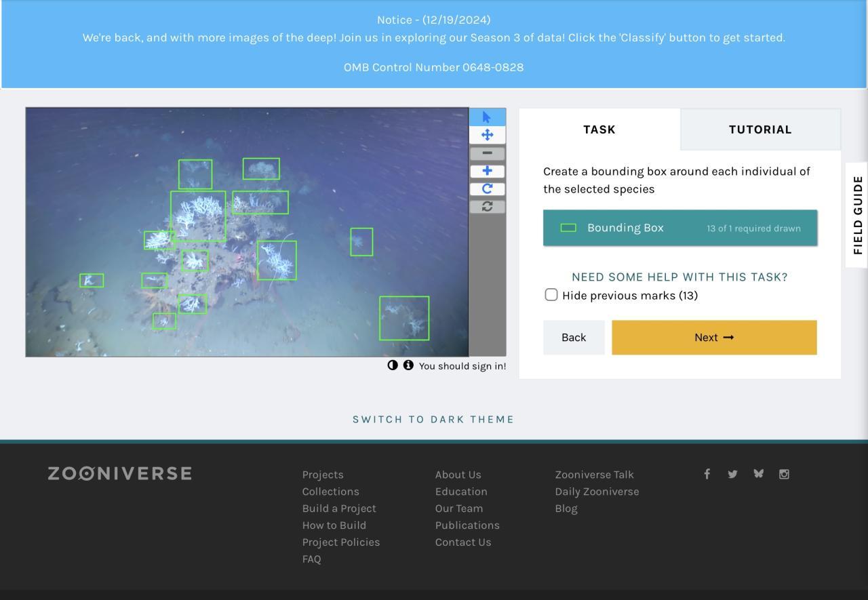Click the green bounding box tool icon
868x600 pixels.
(568, 228)
